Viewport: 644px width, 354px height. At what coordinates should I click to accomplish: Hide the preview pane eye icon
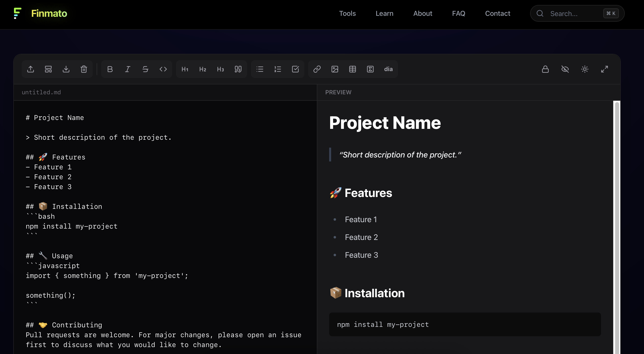point(565,69)
